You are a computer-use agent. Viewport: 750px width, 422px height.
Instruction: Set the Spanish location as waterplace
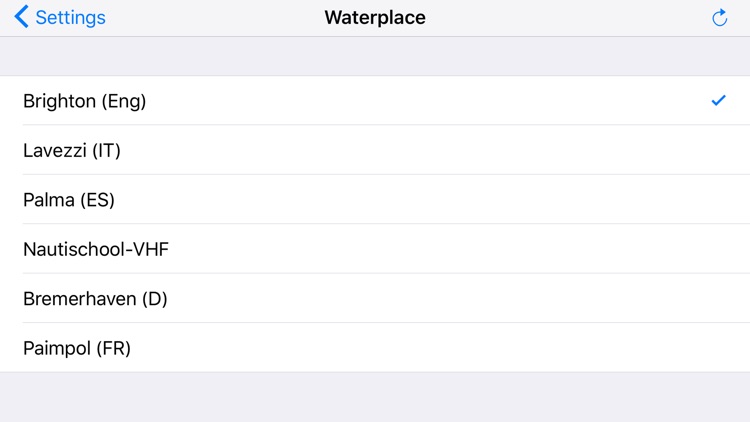[x=375, y=199]
